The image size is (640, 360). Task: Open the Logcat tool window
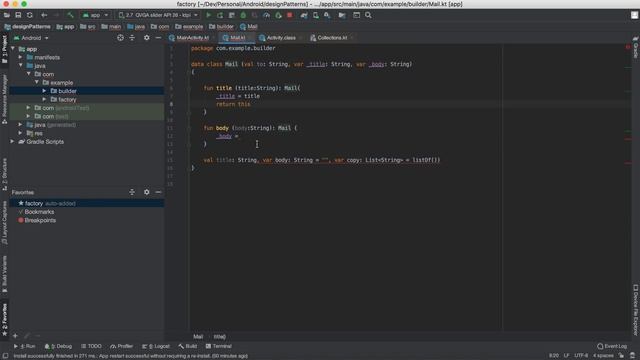pyautogui.click(x=156, y=346)
